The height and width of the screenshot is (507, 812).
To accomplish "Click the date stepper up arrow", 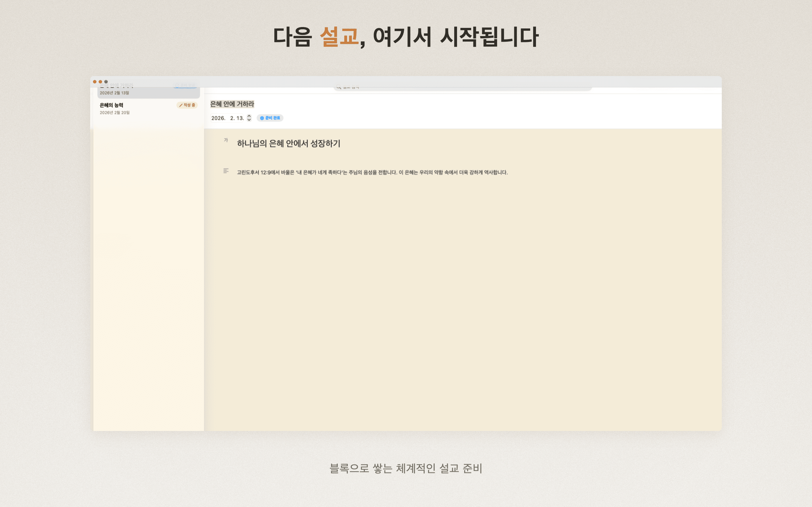I will (249, 116).
